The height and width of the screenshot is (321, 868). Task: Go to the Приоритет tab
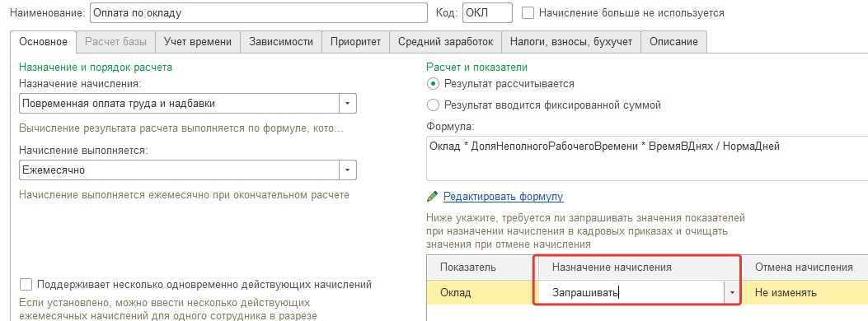point(355,42)
